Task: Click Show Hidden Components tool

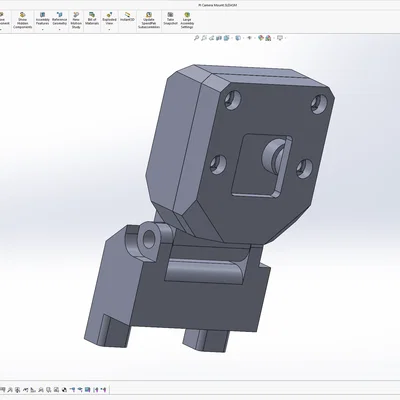Action: pyautogui.click(x=23, y=21)
